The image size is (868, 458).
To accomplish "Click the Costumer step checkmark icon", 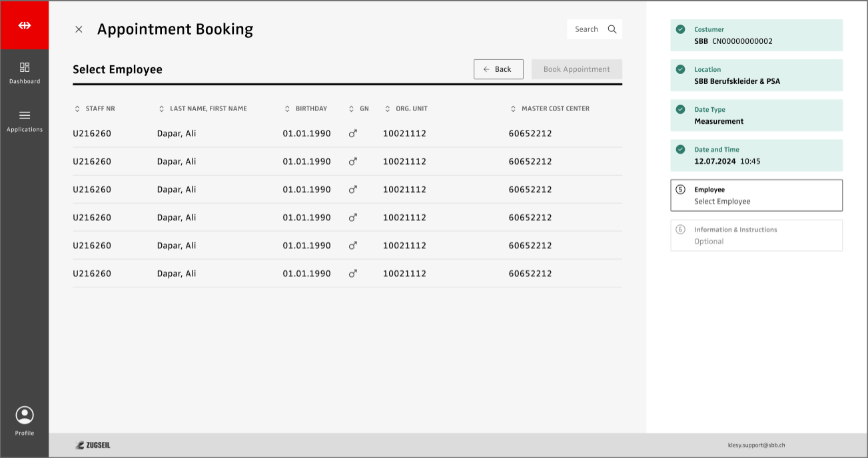I will pos(680,29).
